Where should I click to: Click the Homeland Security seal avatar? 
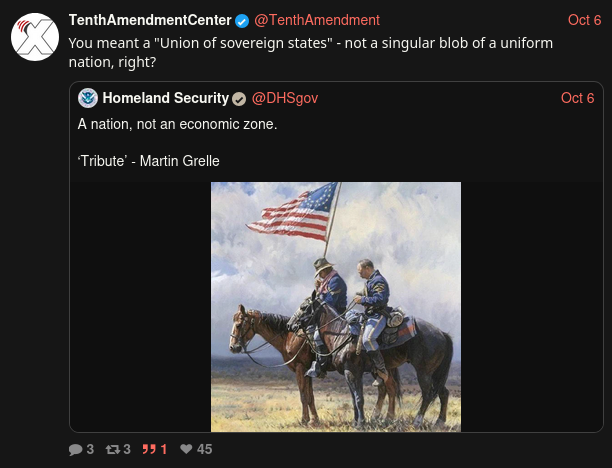(88, 98)
